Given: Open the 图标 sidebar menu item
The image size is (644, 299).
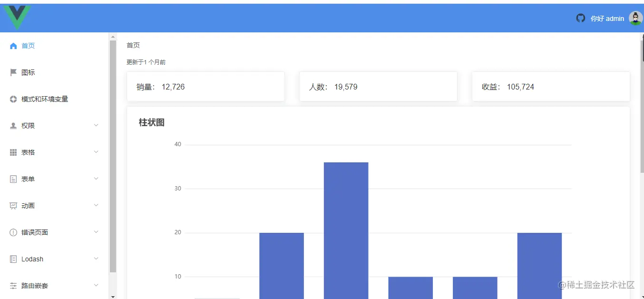Looking at the screenshot, I should [54, 72].
